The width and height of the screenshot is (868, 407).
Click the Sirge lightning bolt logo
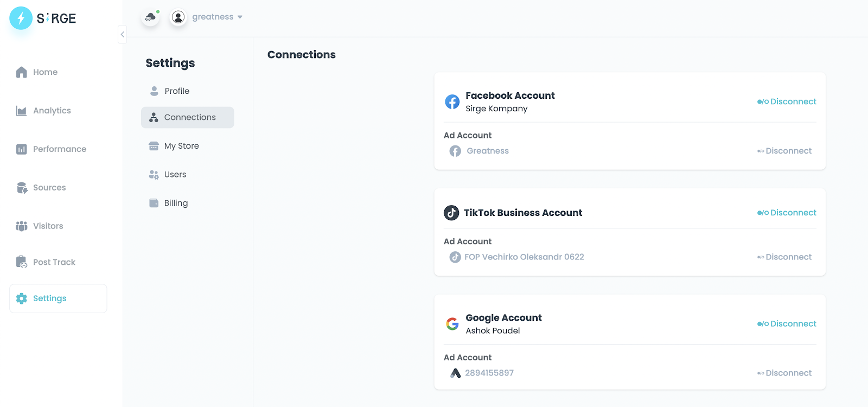coord(21,18)
